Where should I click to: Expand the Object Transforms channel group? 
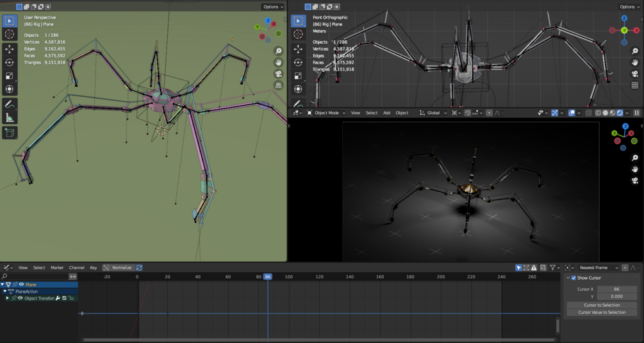(x=7, y=298)
